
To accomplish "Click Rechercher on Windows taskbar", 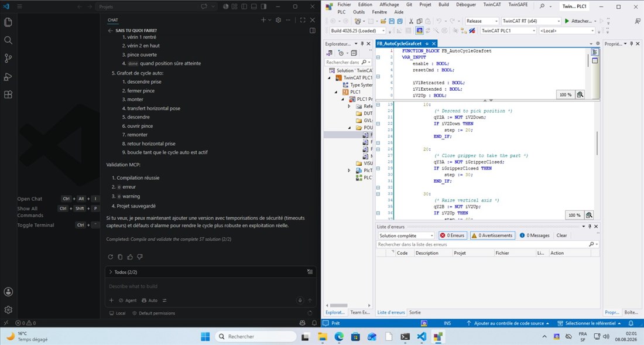I will pos(255,336).
